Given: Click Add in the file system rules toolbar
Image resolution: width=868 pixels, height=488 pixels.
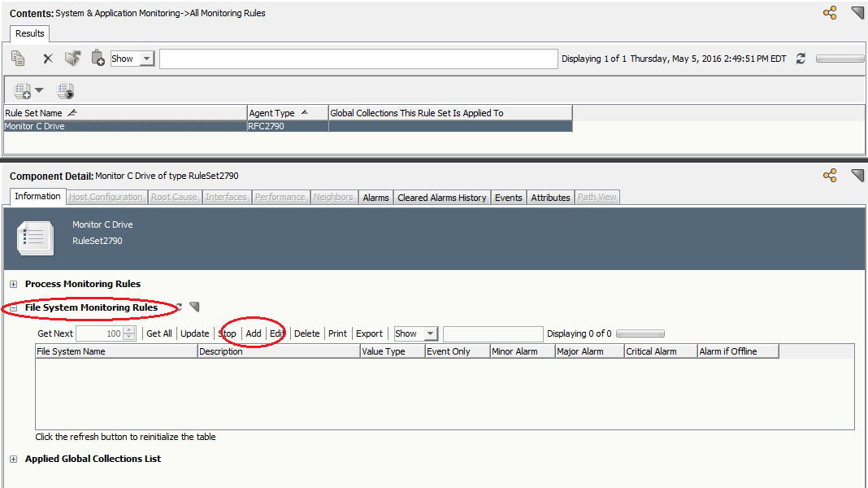Looking at the screenshot, I should click(x=254, y=333).
